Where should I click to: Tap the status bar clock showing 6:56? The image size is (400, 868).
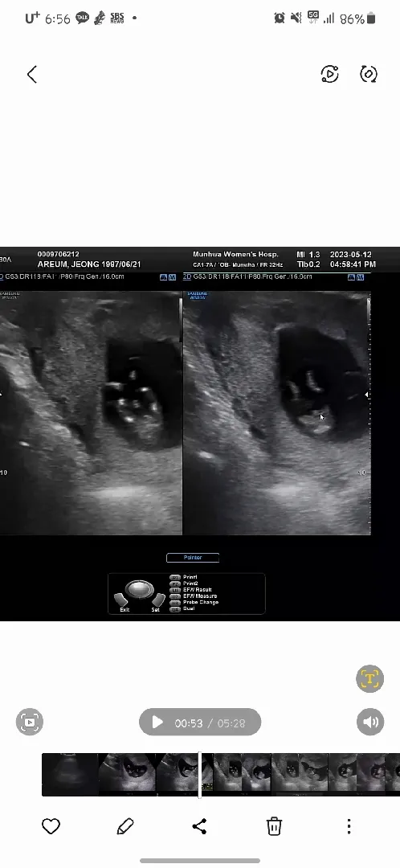click(58, 18)
